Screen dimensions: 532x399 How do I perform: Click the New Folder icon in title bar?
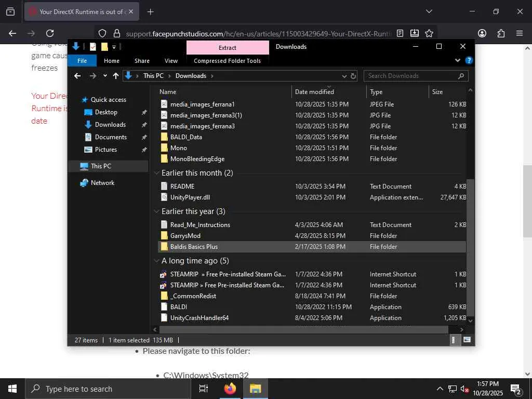click(x=104, y=47)
